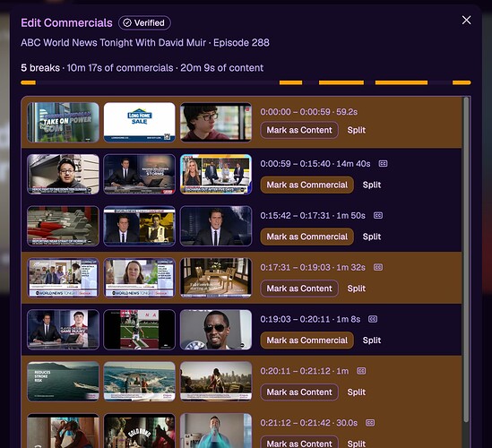This screenshot has height=448, width=492.
Task: Open the red-tipped missiles thumbnail
Action: pos(63,226)
